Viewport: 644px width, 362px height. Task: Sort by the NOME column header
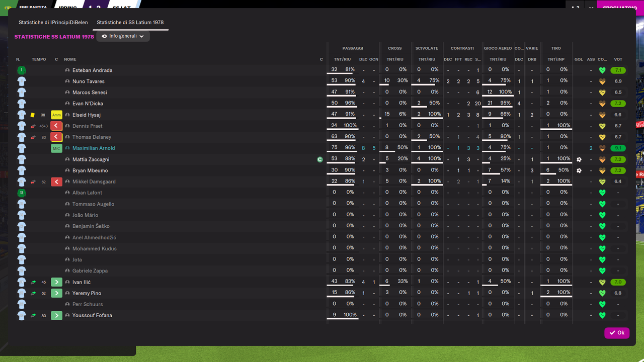(70, 59)
